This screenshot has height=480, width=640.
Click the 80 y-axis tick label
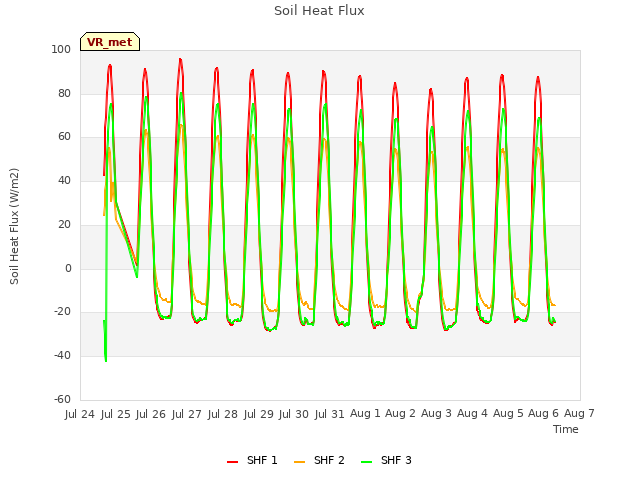(x=64, y=94)
